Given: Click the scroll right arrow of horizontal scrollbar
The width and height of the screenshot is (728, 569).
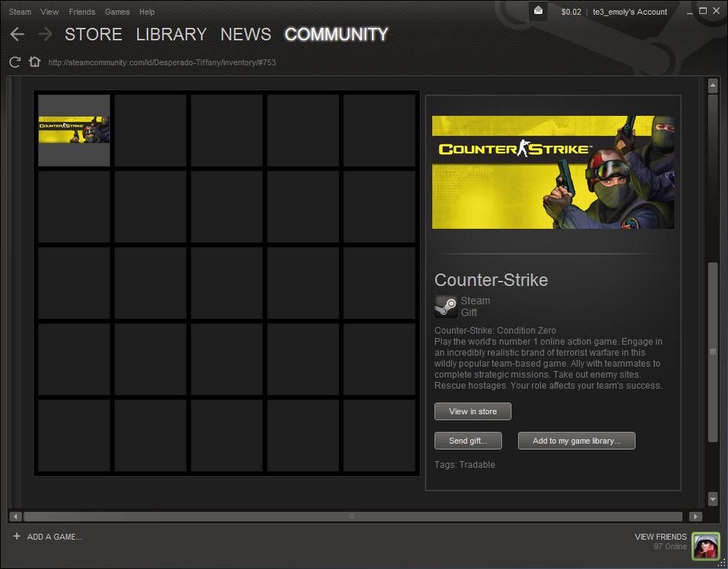Looking at the screenshot, I should [x=695, y=516].
